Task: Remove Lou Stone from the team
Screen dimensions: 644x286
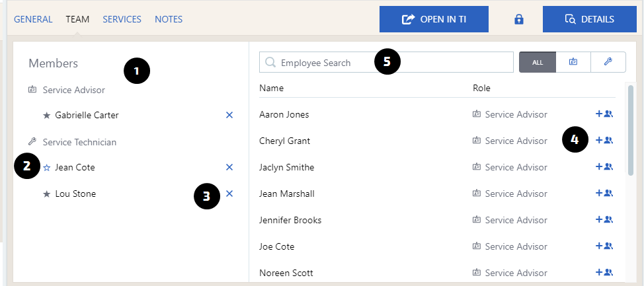Action: (229, 194)
